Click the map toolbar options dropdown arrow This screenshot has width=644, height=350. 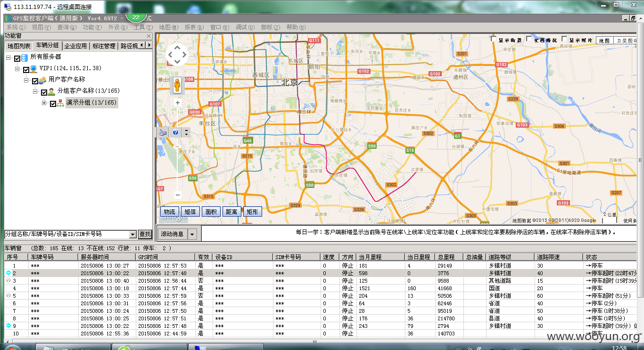(x=186, y=133)
